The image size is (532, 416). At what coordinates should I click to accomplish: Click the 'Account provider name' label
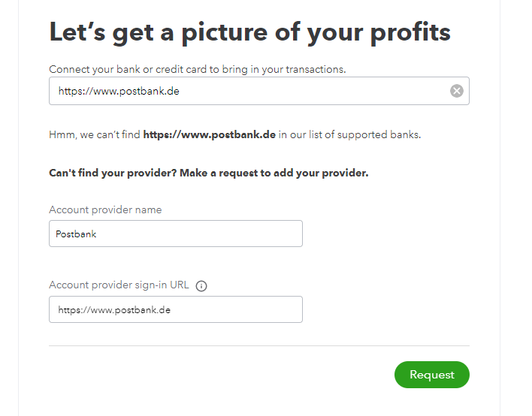pyautogui.click(x=105, y=210)
